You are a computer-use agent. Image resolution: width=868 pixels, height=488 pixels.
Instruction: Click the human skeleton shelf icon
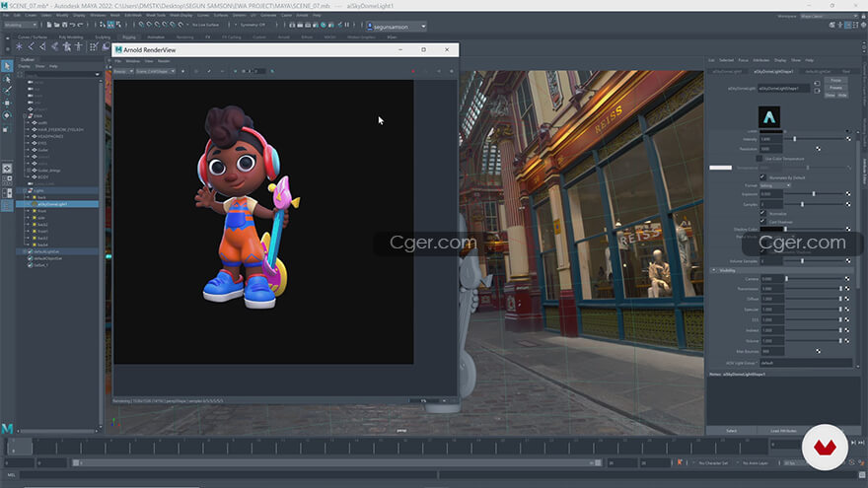(79, 46)
